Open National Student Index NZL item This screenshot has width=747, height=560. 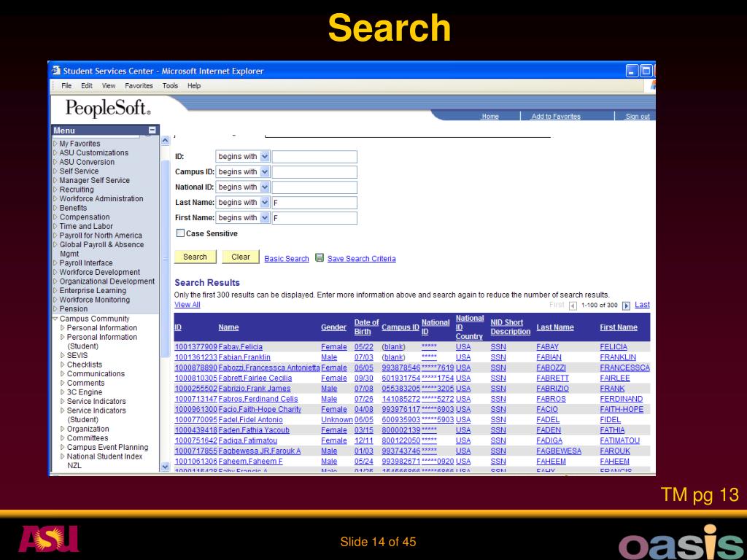(105, 461)
